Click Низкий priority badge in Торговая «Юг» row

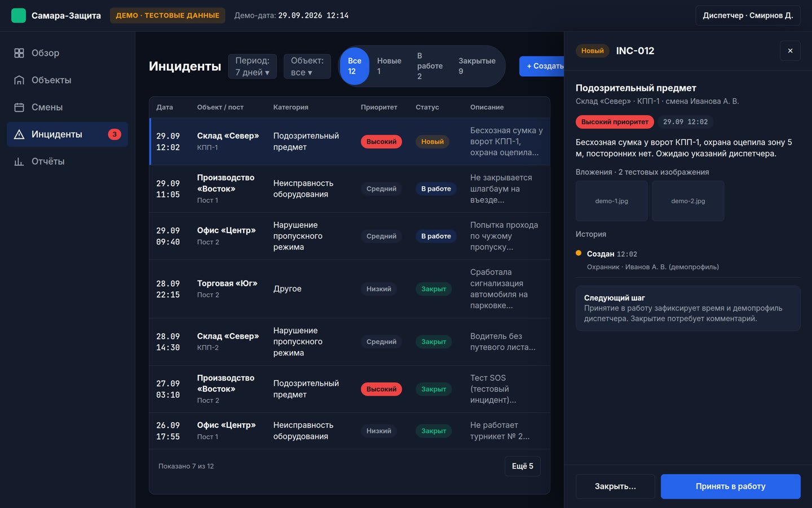tap(378, 289)
